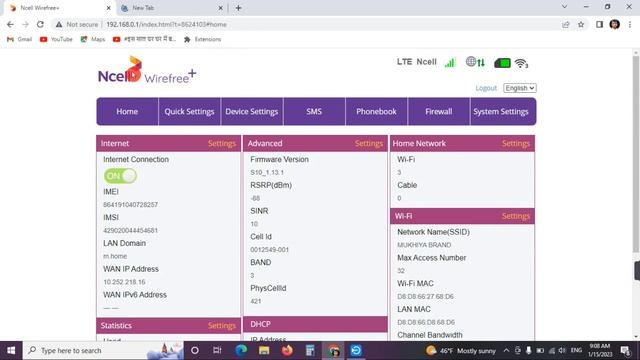Click the Type here to search box
This screenshot has width=640, height=360.
click(103, 351)
